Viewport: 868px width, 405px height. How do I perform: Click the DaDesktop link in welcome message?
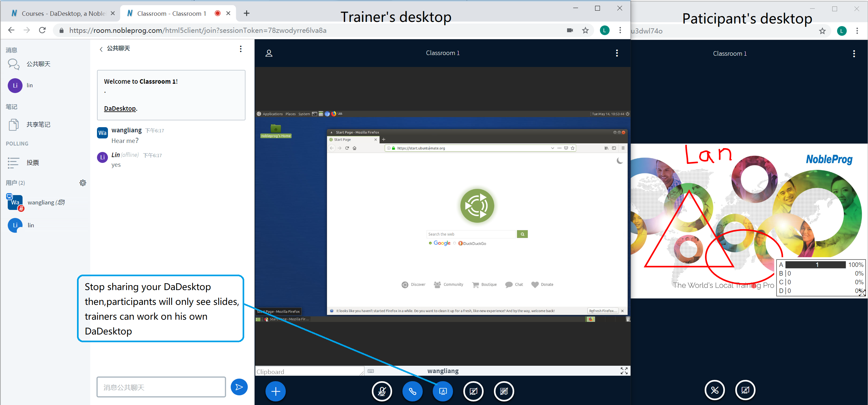120,108
